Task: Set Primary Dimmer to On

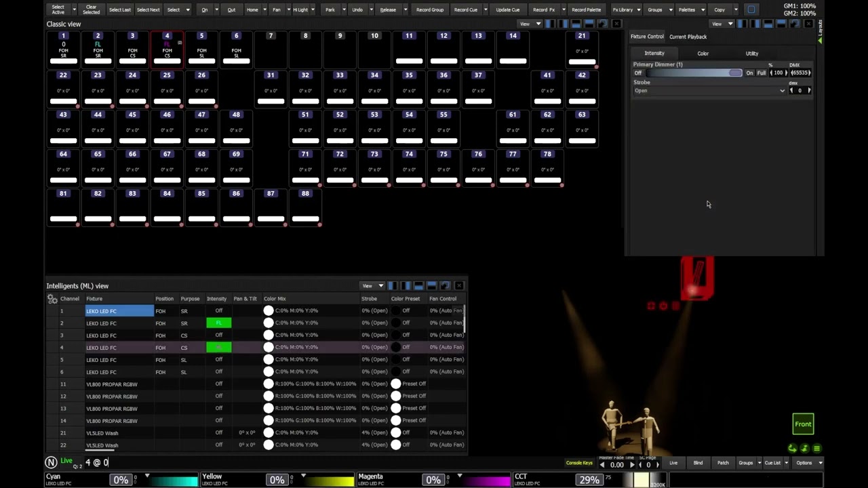Action: pos(749,73)
